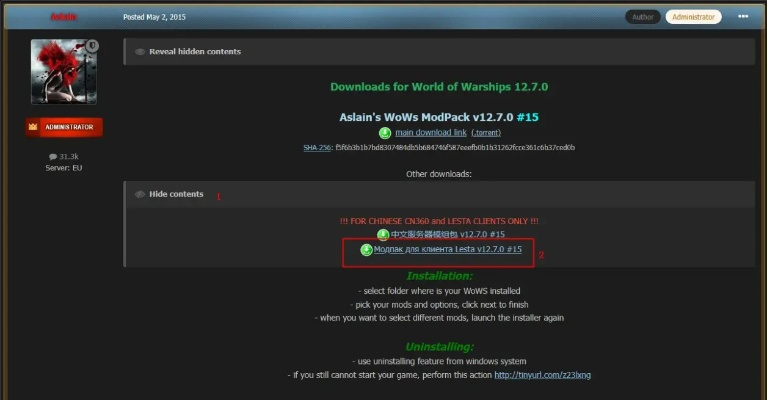Open the three-dot post options menu
The image size is (767, 400).
click(x=743, y=17)
